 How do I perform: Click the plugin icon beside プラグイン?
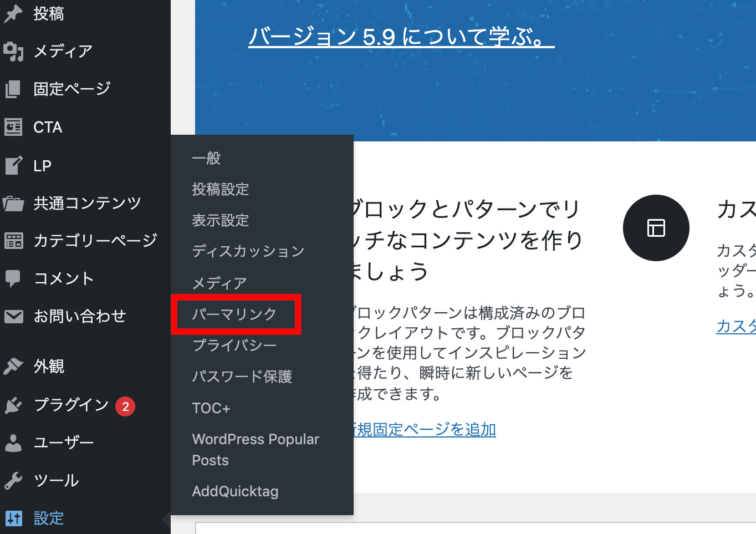click(13, 405)
